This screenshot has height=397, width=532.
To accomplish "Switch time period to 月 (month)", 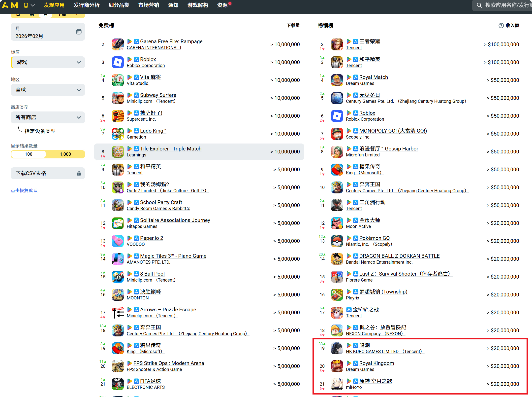I will point(45,15).
